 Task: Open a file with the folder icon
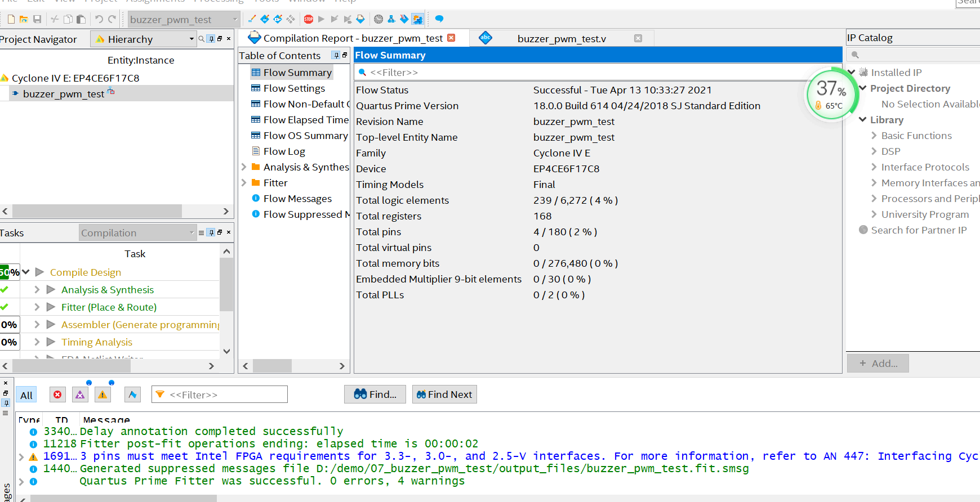[x=24, y=19]
